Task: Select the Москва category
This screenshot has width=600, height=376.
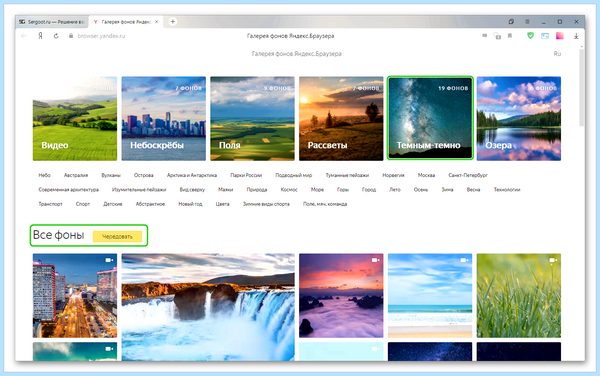Action: click(x=426, y=175)
